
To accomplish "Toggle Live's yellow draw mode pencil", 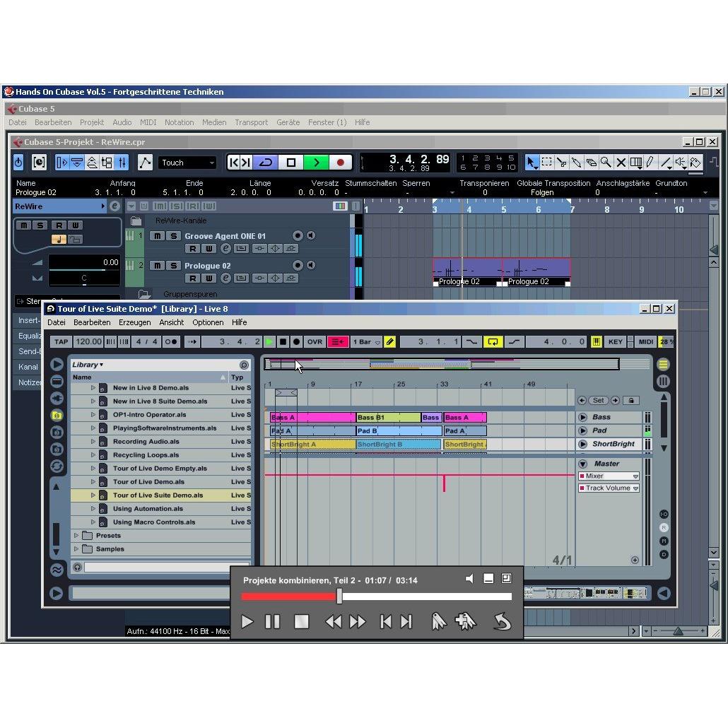I will click(390, 341).
